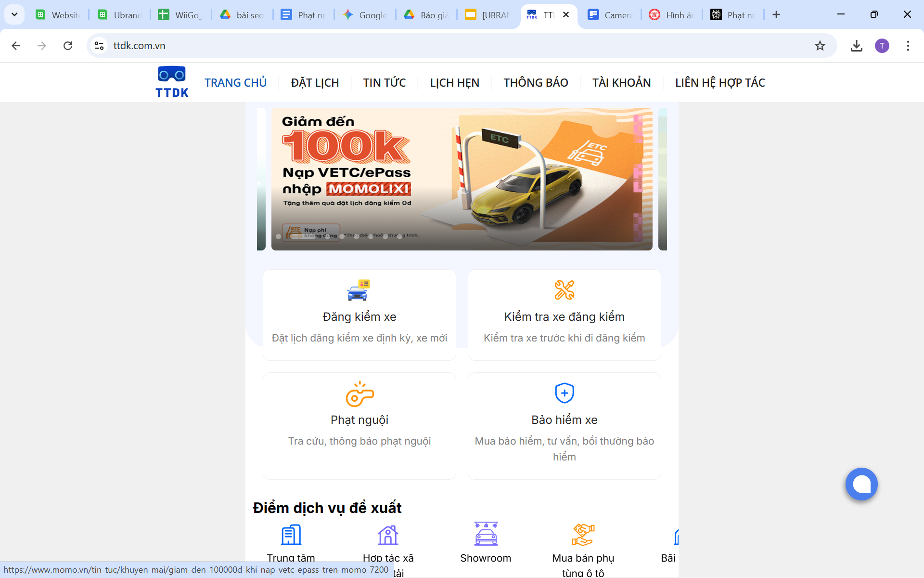Click the Showroom car icon
Image resolution: width=924 pixels, height=578 pixels.
point(486,534)
